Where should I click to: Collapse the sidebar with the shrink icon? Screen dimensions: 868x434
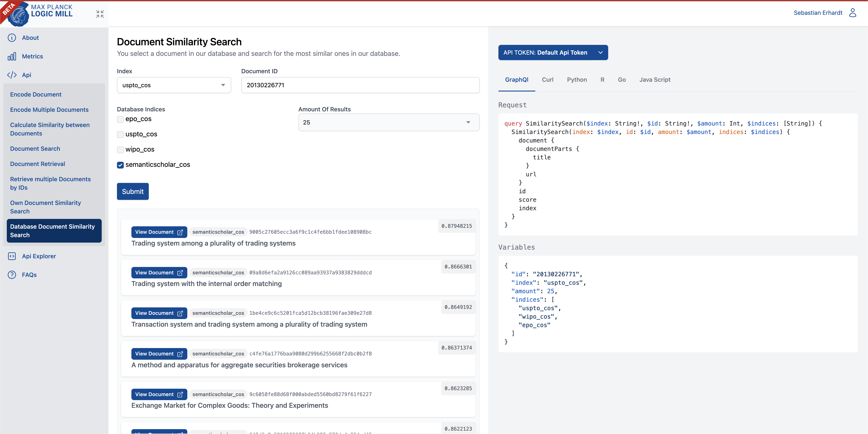pos(100,14)
